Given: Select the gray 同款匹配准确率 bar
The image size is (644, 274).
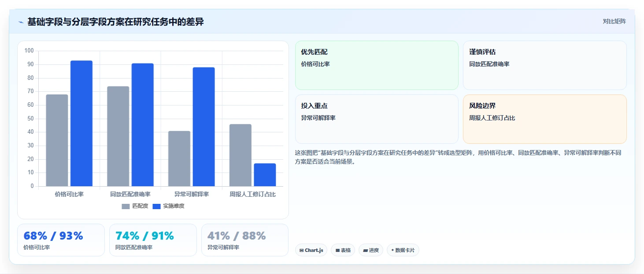Looking at the screenshot, I should pyautogui.click(x=118, y=136).
